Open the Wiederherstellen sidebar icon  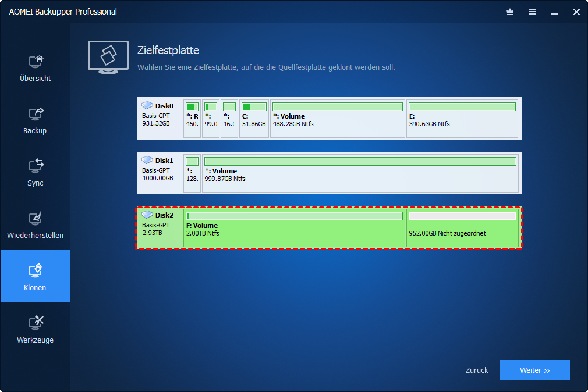pos(36,219)
